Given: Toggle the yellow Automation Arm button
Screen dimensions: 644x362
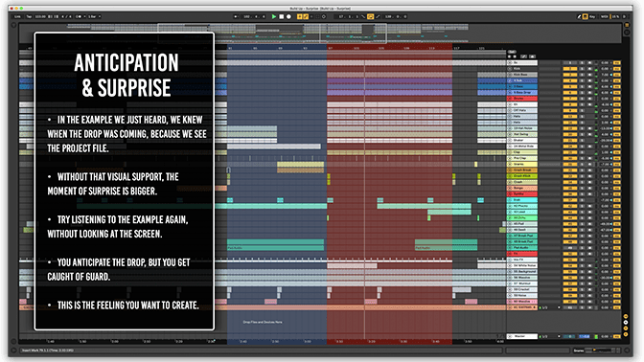Looking at the screenshot, I should click(306, 17).
